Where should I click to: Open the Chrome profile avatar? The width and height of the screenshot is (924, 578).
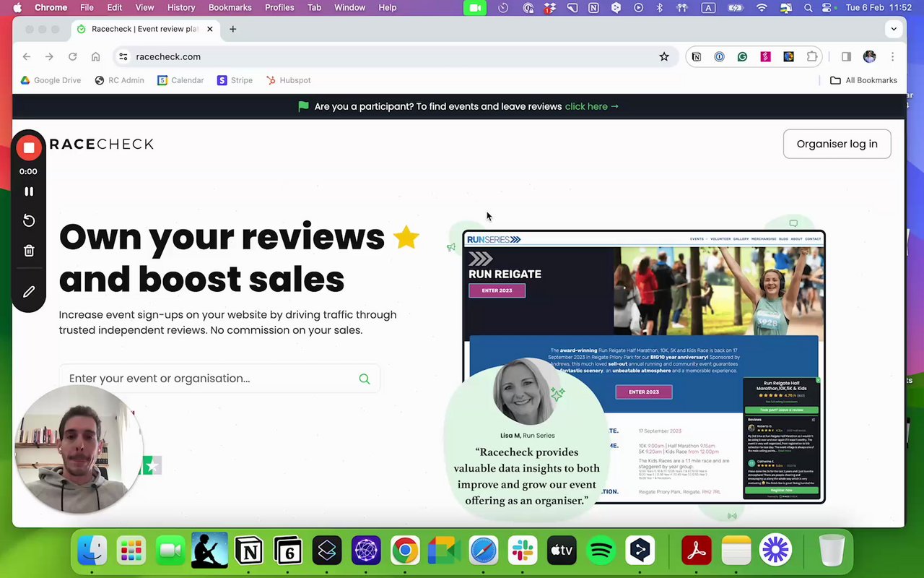click(870, 56)
